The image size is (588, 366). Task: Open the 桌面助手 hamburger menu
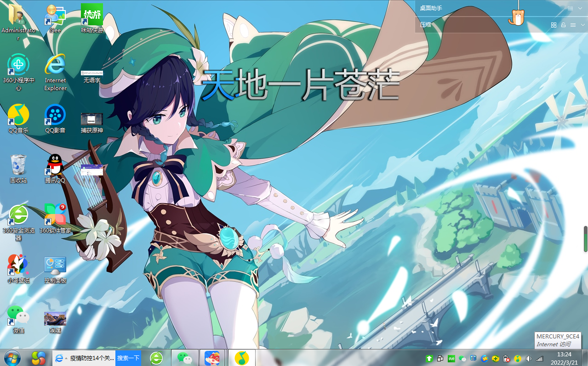point(570,9)
